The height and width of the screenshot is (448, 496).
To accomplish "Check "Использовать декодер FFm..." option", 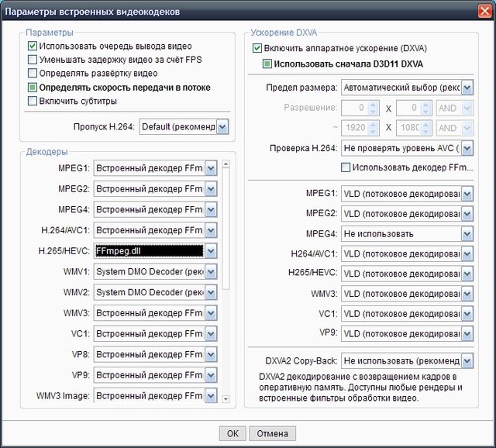I will point(346,167).
